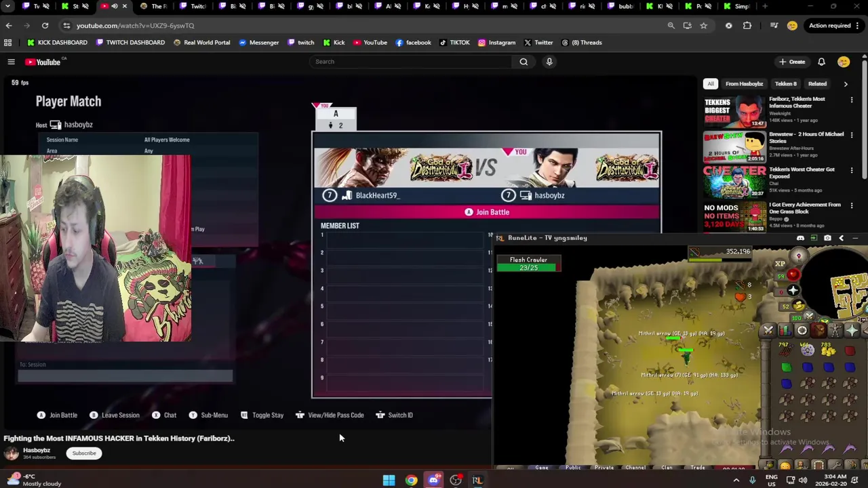Open TWITCH DASHBOARD bookmark
The height and width of the screenshot is (488, 868).
coord(130,43)
